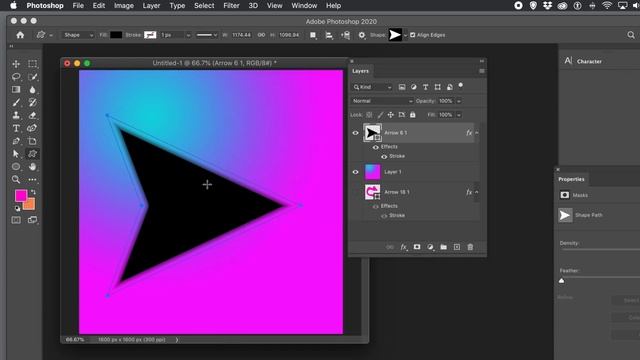Select the Zoom magnifier tool
Screen dimensions: 640x360
(16, 180)
